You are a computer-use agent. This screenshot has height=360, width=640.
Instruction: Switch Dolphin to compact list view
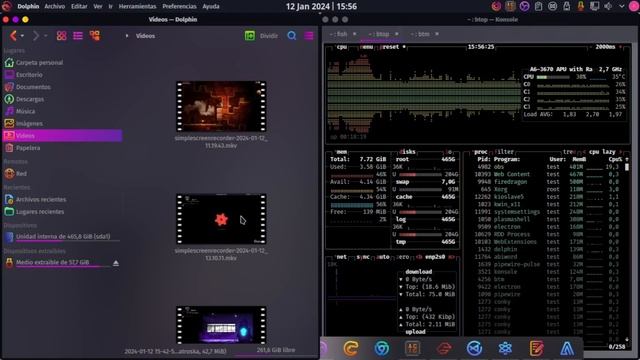click(x=78, y=36)
